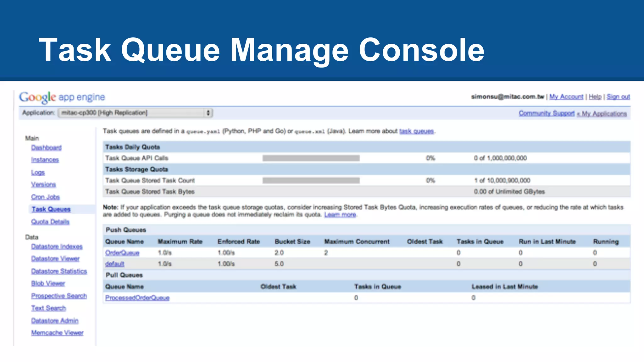Open Text Search page

pyautogui.click(x=48, y=308)
